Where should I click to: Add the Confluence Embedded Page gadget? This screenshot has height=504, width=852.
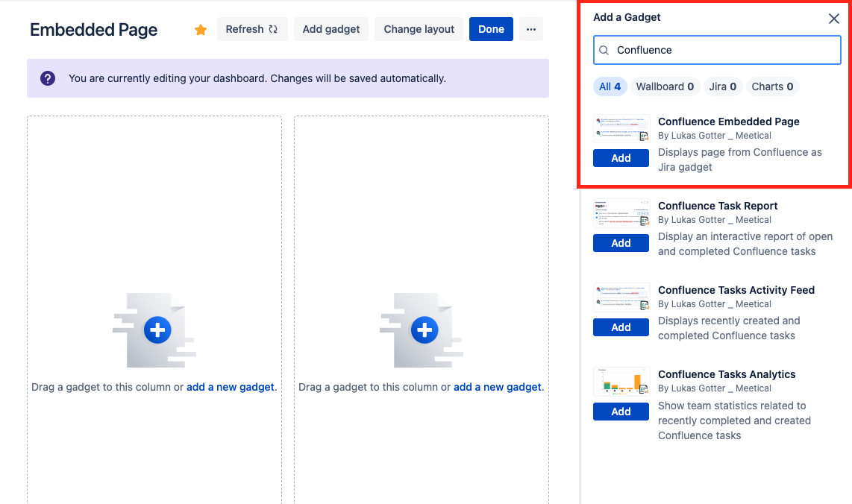(621, 158)
